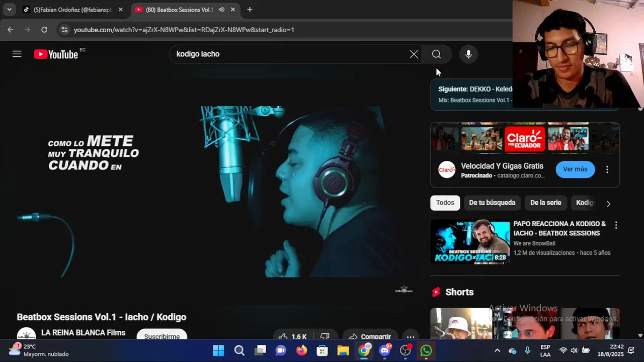The width and height of the screenshot is (644, 362).
Task: Open the YouTube hamburger guide menu
Action: [x=17, y=54]
